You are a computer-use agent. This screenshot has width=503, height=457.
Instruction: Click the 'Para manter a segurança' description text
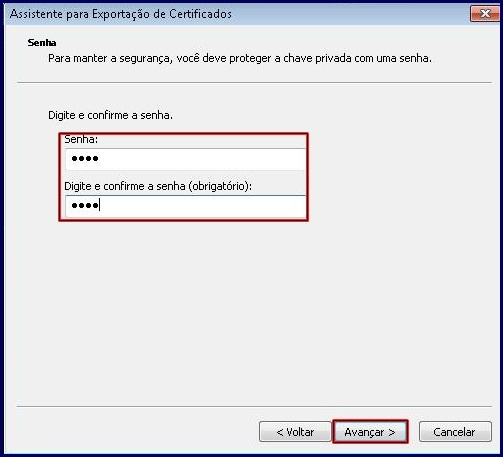coord(240,58)
